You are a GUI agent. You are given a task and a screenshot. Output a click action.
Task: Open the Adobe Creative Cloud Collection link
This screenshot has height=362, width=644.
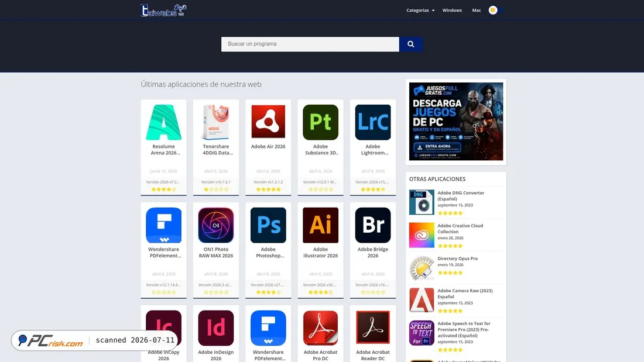(460, 229)
